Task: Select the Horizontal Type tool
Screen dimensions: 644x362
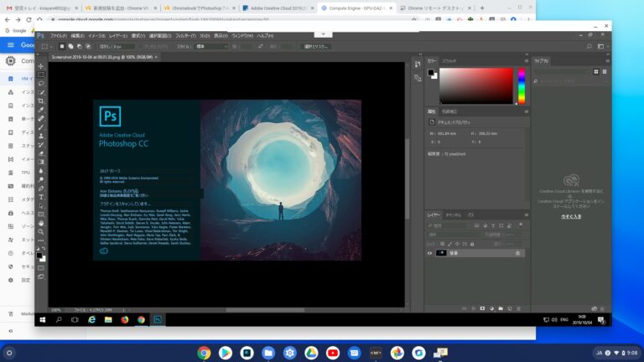Action: point(40,197)
